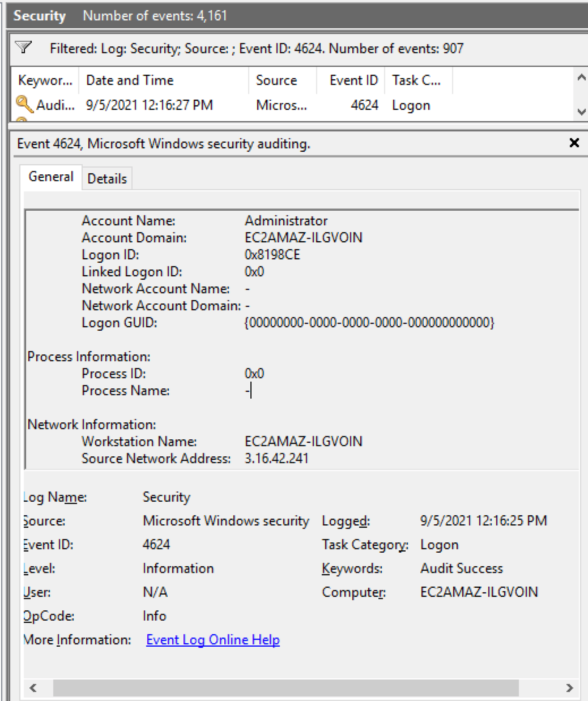The height and width of the screenshot is (701, 588).
Task: Switch to the Details tab
Action: [107, 178]
